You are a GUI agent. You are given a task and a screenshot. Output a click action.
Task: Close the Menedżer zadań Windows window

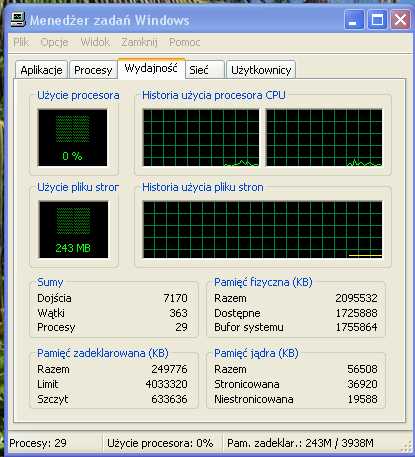(x=400, y=20)
